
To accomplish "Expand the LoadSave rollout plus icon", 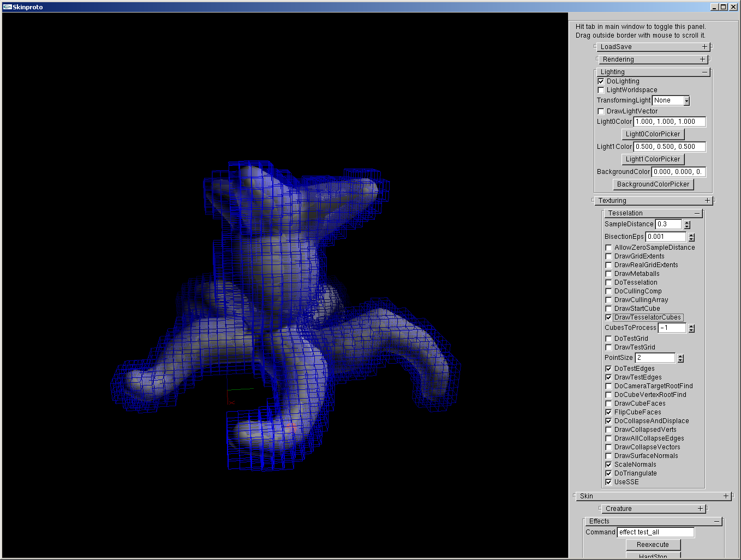I will tap(704, 47).
